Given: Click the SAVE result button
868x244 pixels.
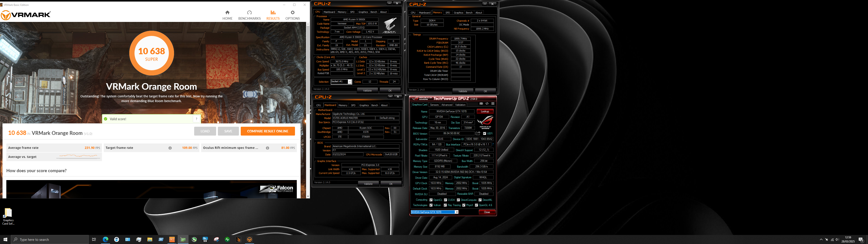Looking at the screenshot, I should pyautogui.click(x=228, y=131).
